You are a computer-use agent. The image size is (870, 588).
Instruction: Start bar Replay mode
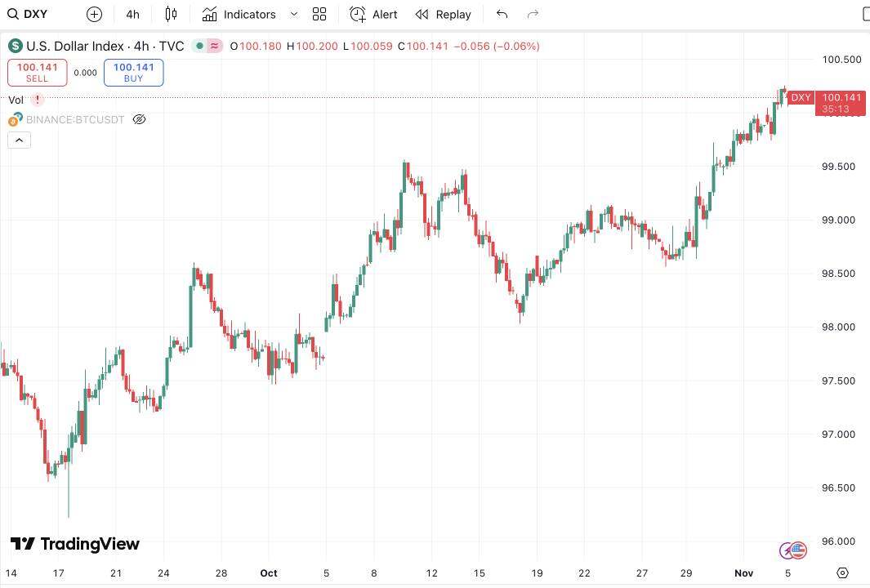coord(443,14)
